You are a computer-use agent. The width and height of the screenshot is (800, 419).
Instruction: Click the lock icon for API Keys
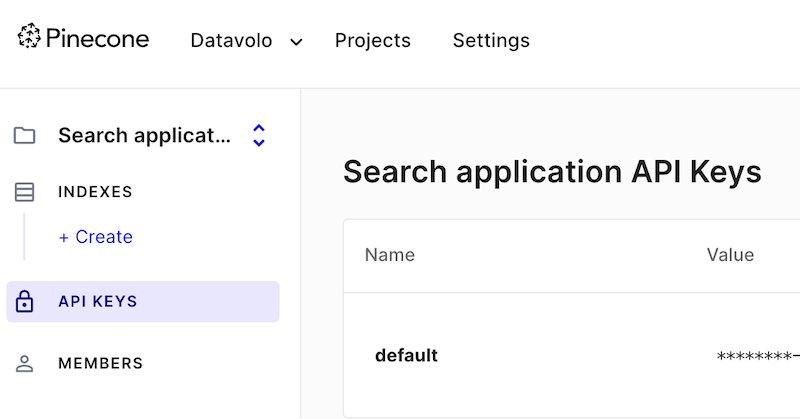click(x=24, y=301)
